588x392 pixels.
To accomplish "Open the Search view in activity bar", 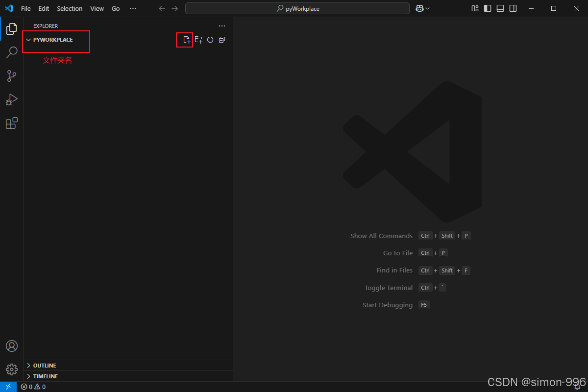I will click(x=12, y=52).
